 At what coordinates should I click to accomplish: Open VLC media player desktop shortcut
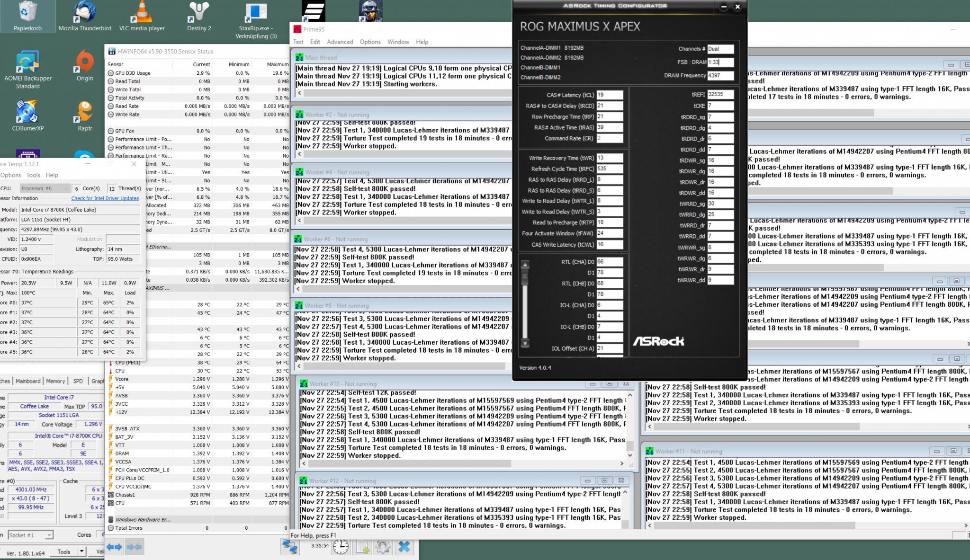tap(142, 15)
